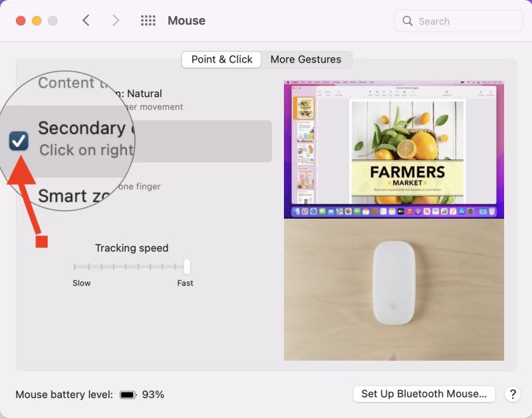The image size is (532, 418).
Task: Switch to the More Gestures tab
Action: [x=307, y=59]
